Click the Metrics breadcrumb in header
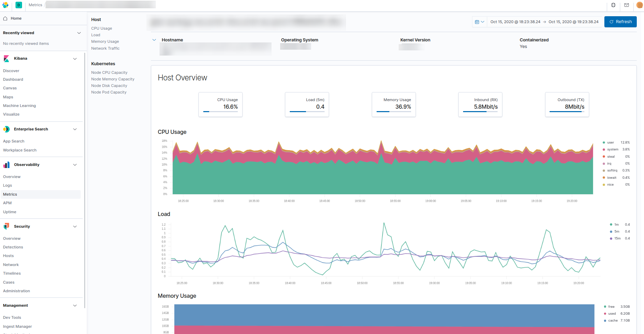Image resolution: width=644 pixels, height=334 pixels. (x=35, y=5)
